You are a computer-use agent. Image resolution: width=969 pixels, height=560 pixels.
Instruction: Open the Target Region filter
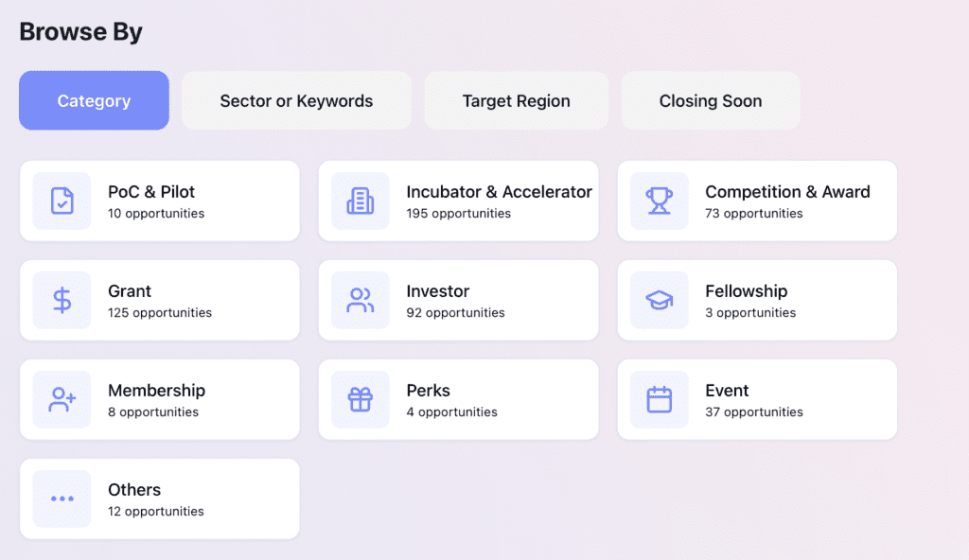tap(516, 100)
